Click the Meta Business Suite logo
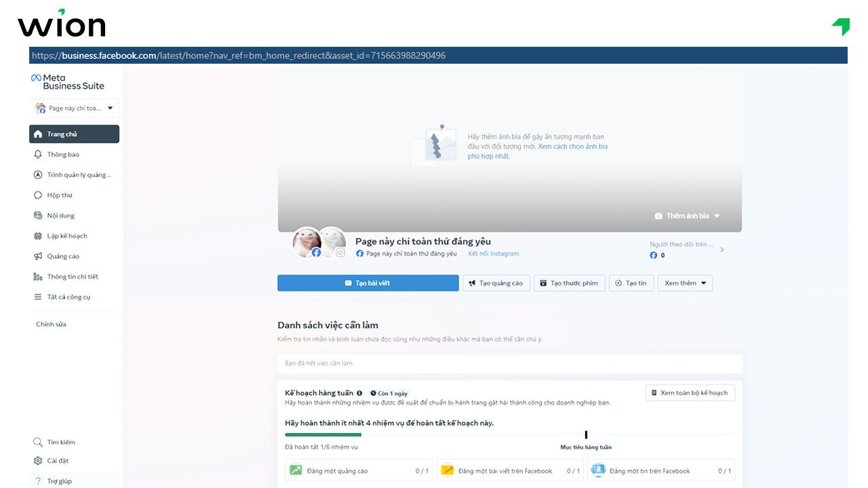 tap(67, 81)
